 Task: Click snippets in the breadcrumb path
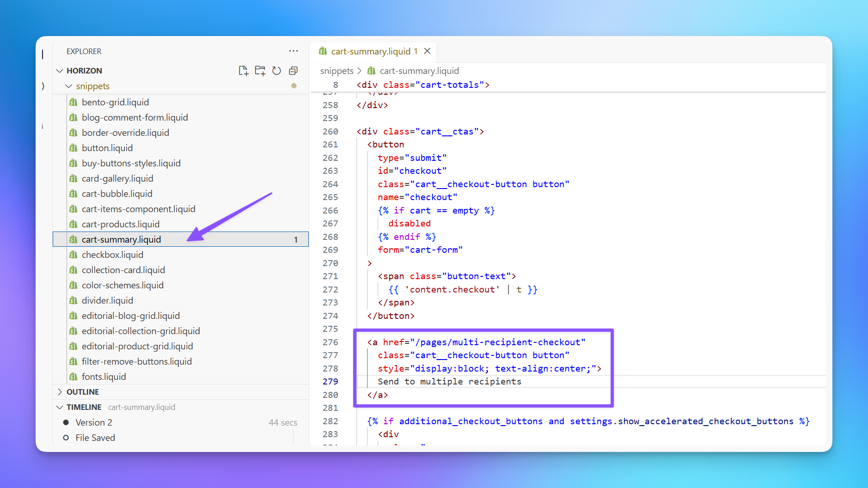tap(336, 71)
